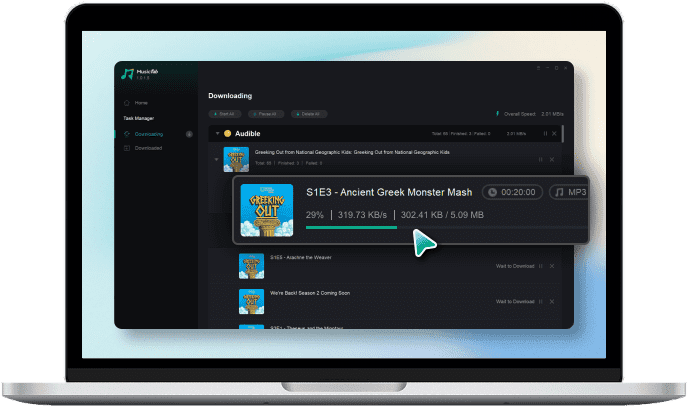The width and height of the screenshot is (688, 410).
Task: Pause the We're Back Season 2 download
Action: click(x=541, y=302)
